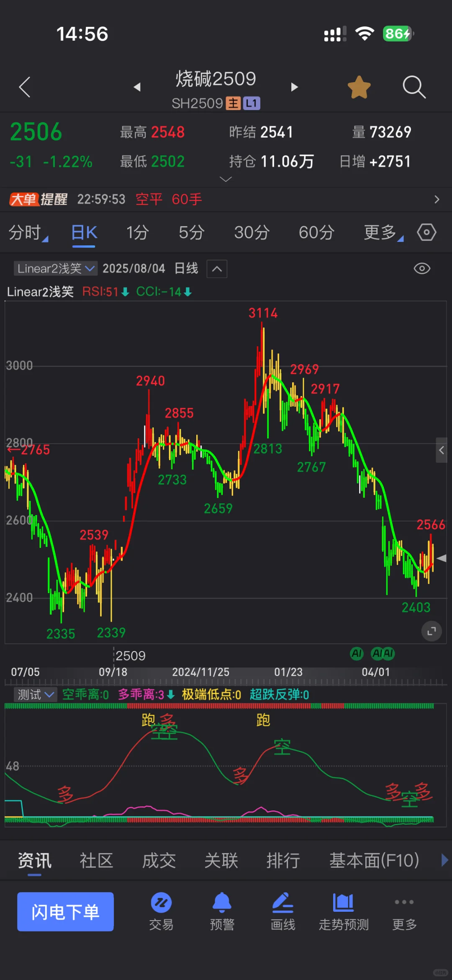This screenshot has height=980, width=452.
Task: Select the 1分 tab
Action: [x=138, y=232]
